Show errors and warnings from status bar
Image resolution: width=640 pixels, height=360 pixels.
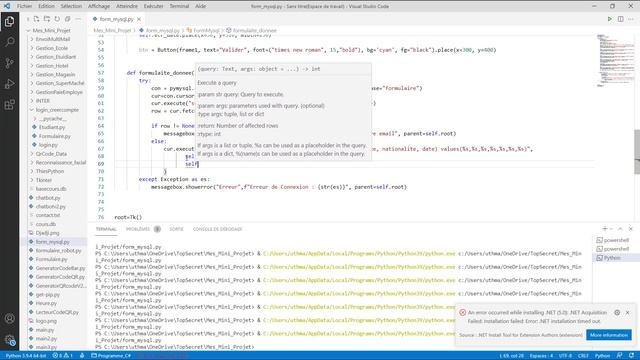(62, 356)
